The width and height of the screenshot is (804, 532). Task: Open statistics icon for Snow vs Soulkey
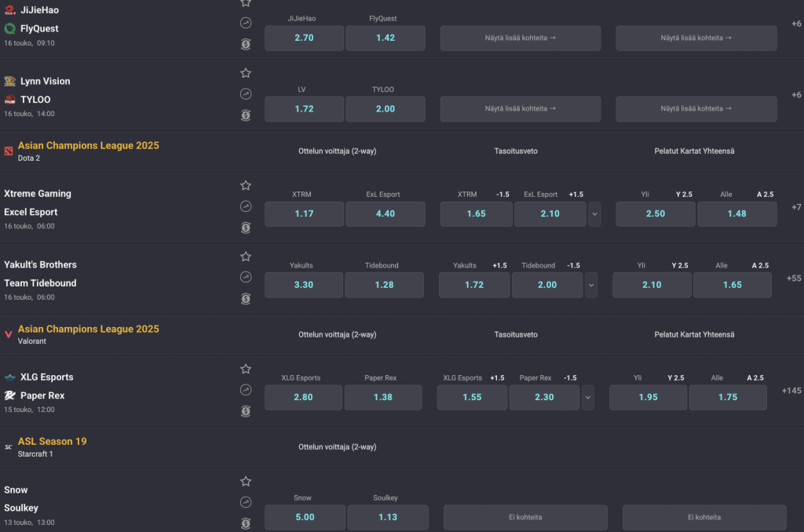(x=246, y=502)
